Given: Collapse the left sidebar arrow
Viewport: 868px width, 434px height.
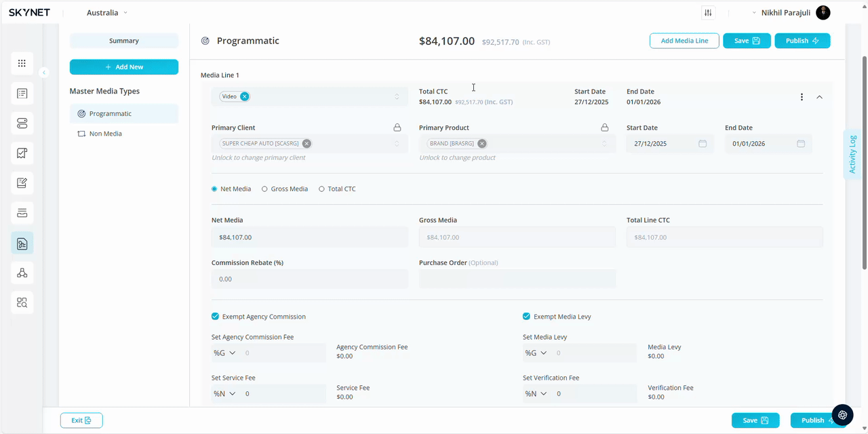Looking at the screenshot, I should 44,73.
